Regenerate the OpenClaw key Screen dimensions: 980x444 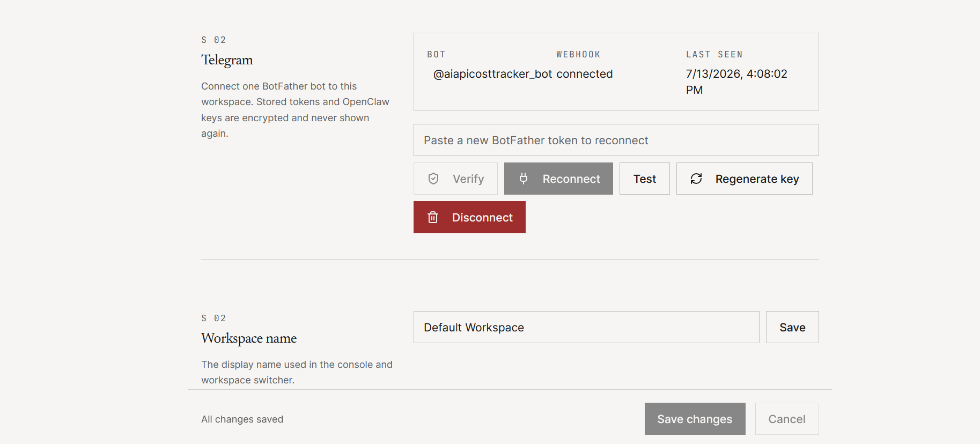[x=745, y=179]
